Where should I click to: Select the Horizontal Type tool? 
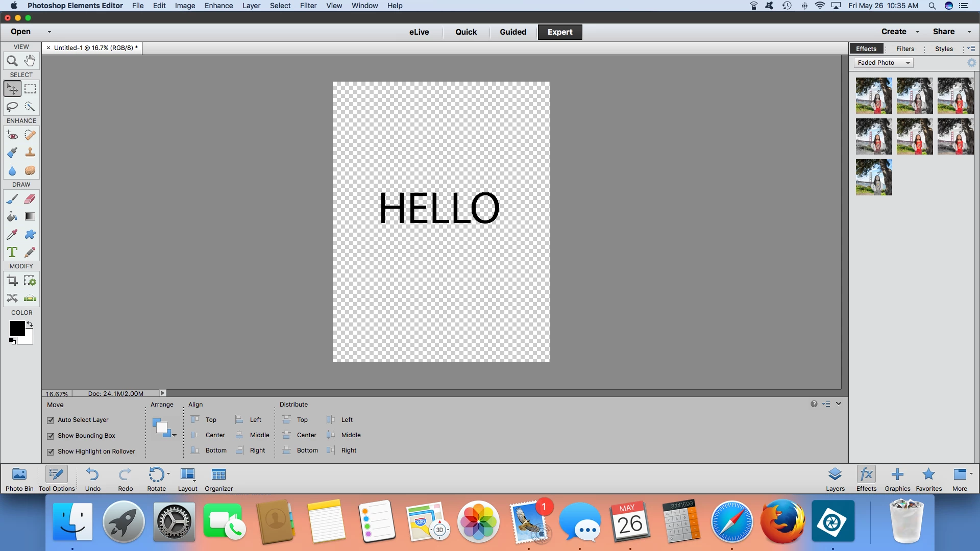click(x=12, y=253)
